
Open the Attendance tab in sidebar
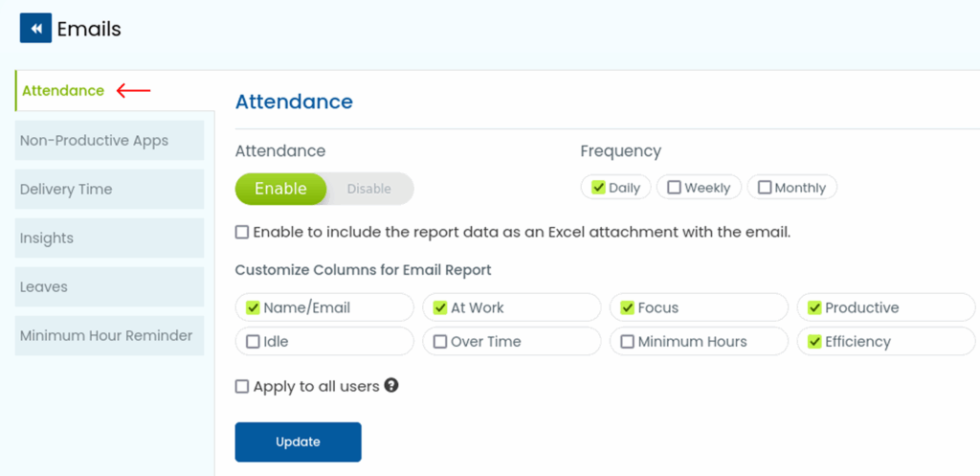[63, 91]
